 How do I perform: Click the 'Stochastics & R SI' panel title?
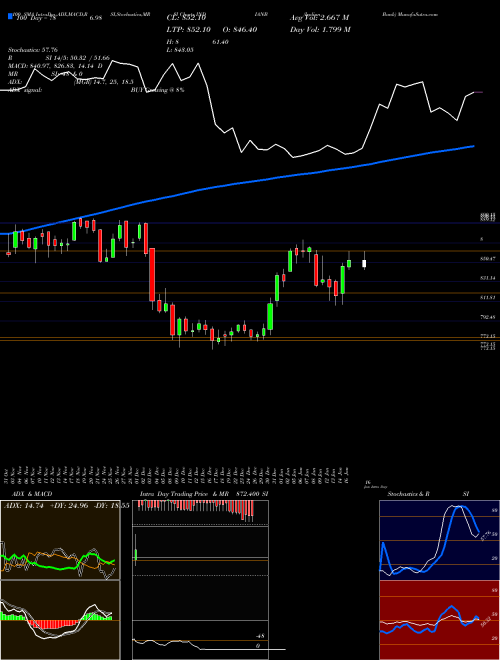coord(428,494)
